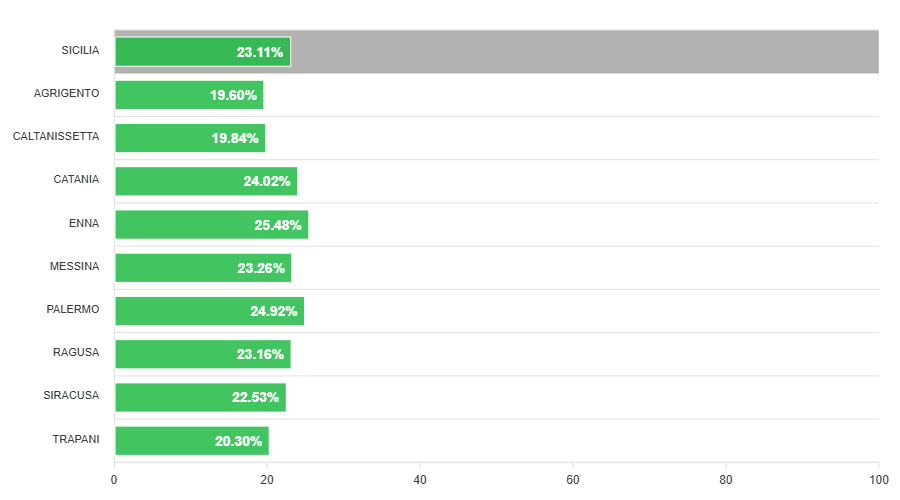Select the ENNA category label
The image size is (900, 500).
(84, 223)
